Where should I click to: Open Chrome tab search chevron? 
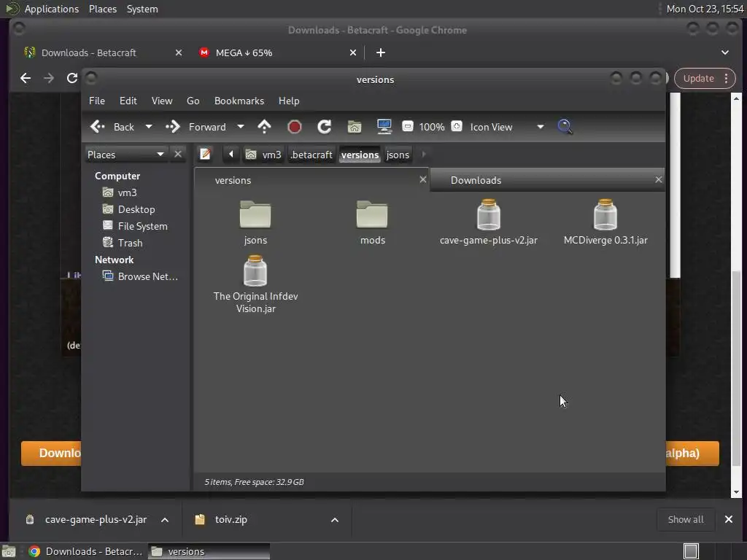724,52
